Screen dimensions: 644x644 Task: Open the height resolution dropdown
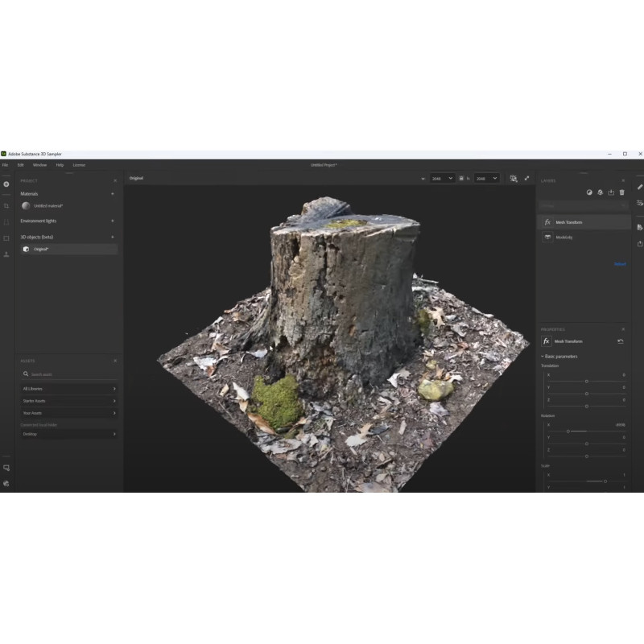pos(486,178)
